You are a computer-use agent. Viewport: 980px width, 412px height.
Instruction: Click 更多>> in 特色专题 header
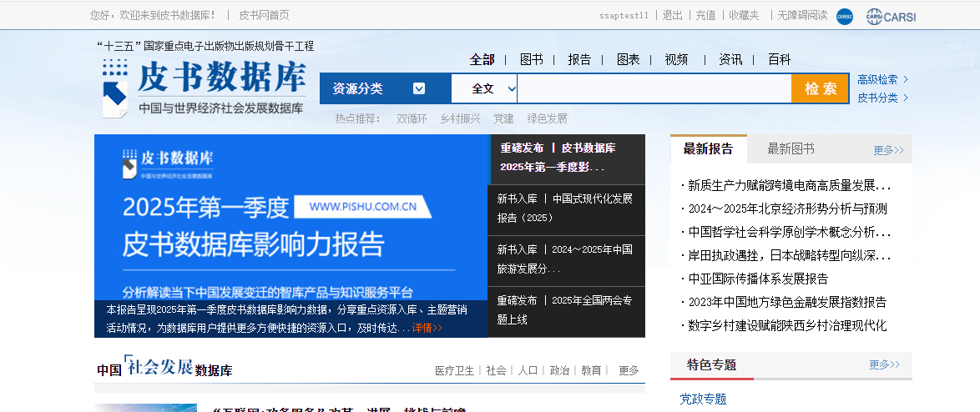[x=884, y=364]
